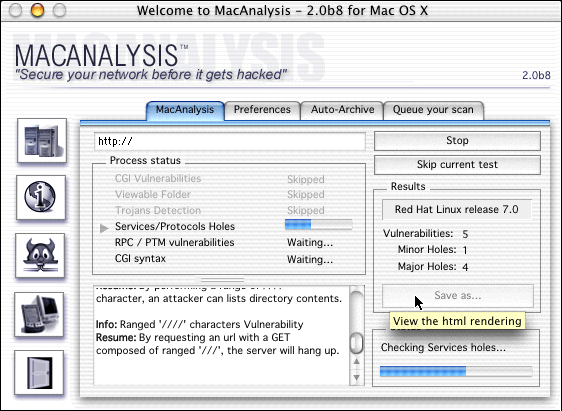
Task: Click the log scrollbar up arrow
Action: point(357,362)
